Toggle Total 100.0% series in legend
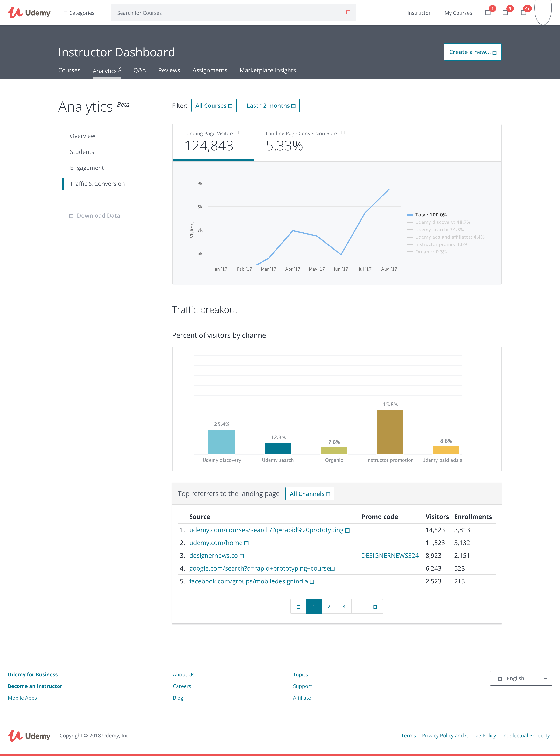This screenshot has height=756, width=560. coord(427,215)
